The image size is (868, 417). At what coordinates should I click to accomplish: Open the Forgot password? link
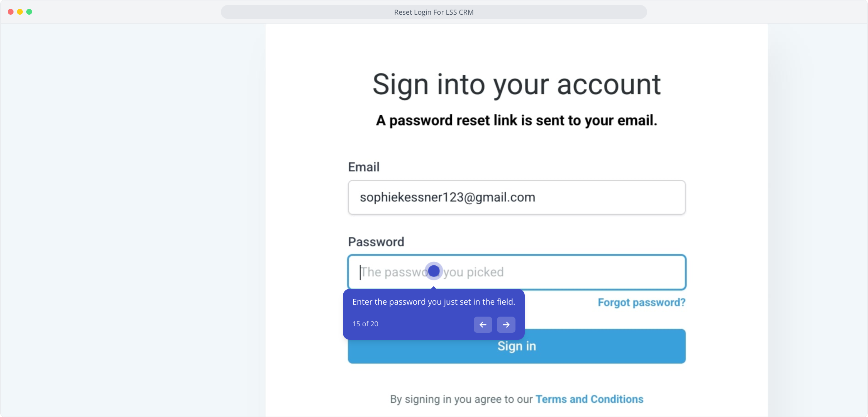641,302
